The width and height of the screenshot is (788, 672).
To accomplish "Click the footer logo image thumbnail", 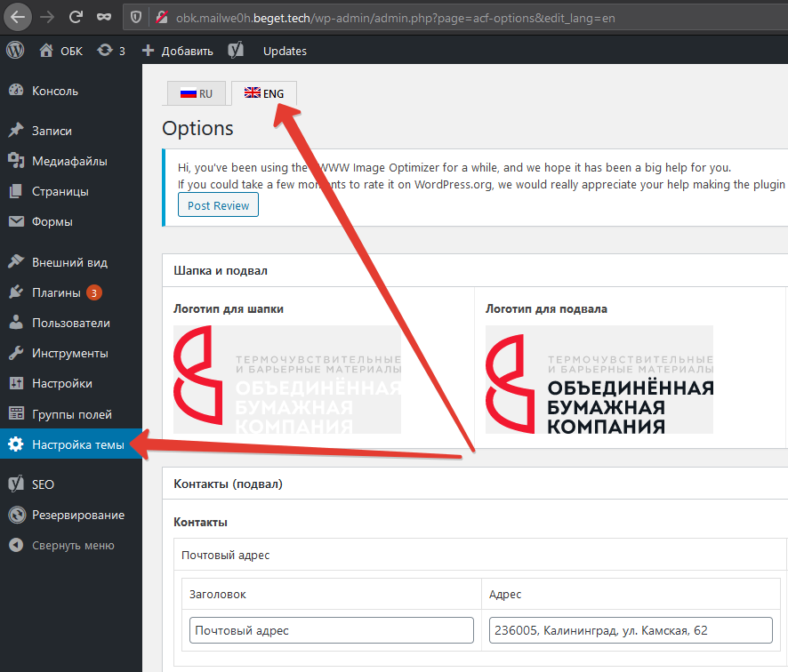I will (x=599, y=380).
